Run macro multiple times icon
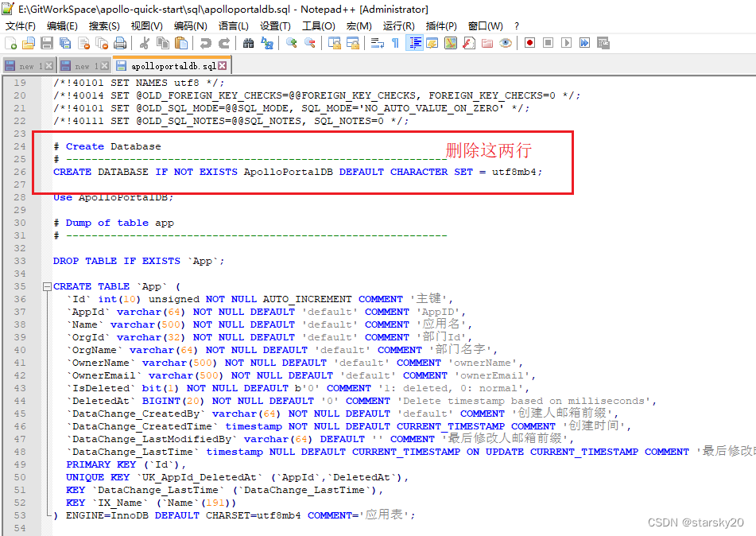 (x=585, y=44)
